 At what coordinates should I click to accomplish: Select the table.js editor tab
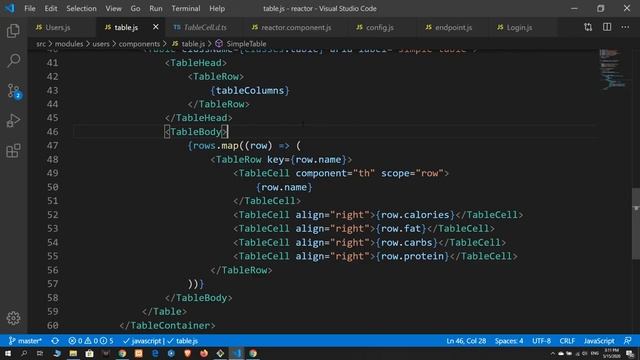click(126, 27)
